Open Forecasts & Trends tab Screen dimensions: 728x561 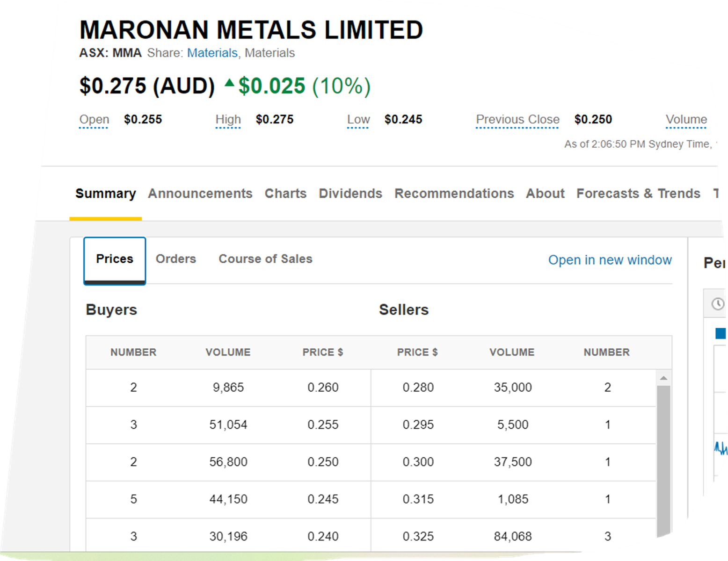point(638,194)
